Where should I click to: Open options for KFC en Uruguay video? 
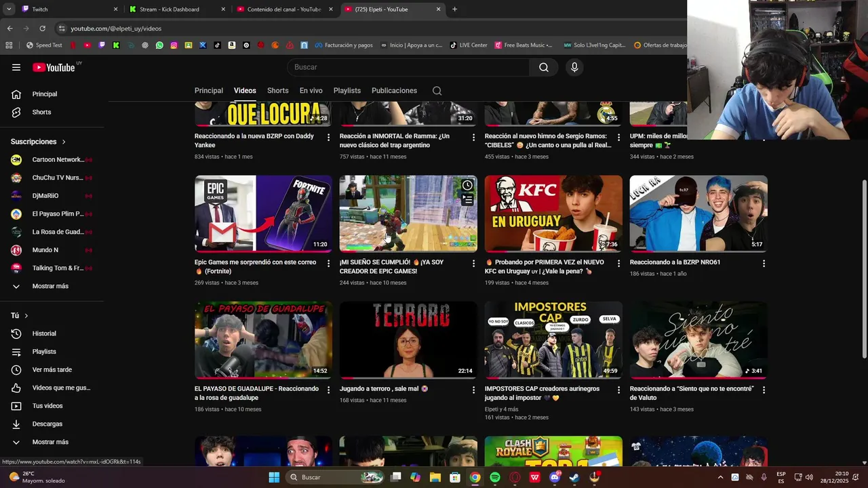[618, 264]
